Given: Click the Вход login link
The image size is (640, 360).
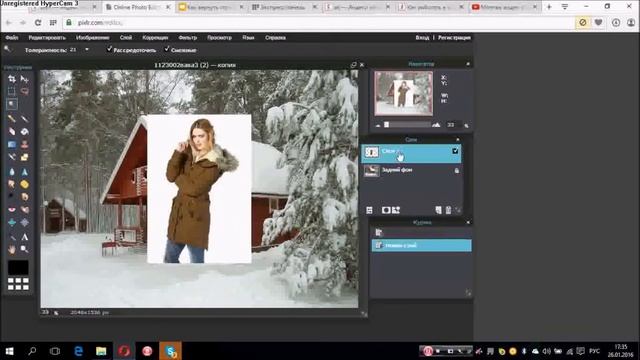Looking at the screenshot, I should (422, 38).
